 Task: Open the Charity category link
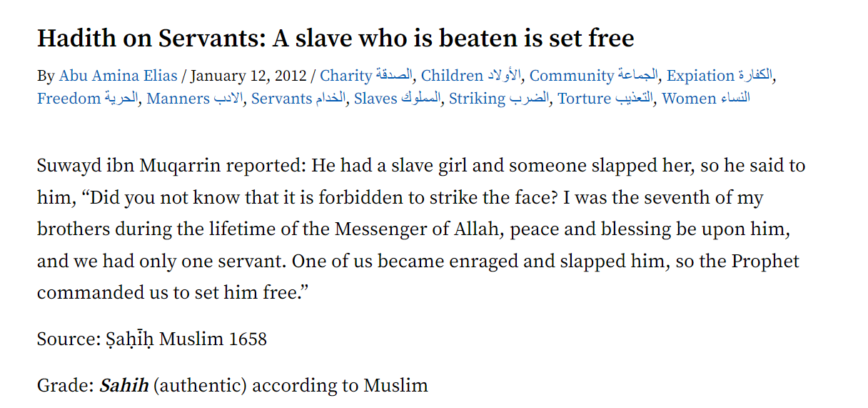click(366, 76)
